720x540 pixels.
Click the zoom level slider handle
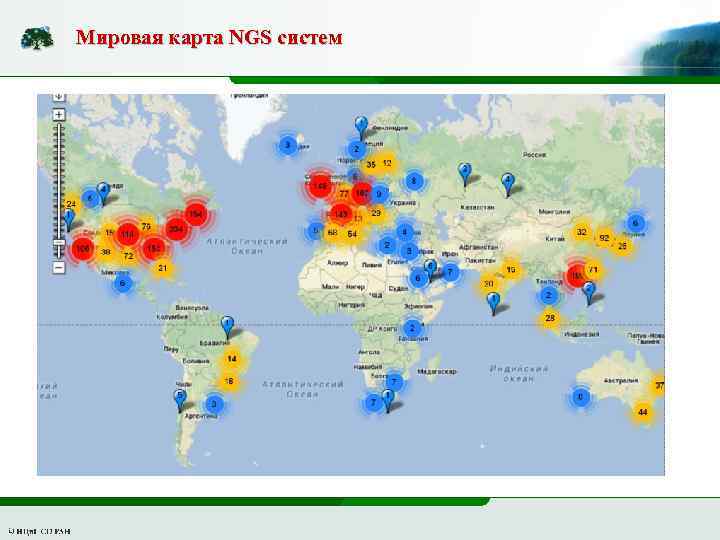click(59, 242)
